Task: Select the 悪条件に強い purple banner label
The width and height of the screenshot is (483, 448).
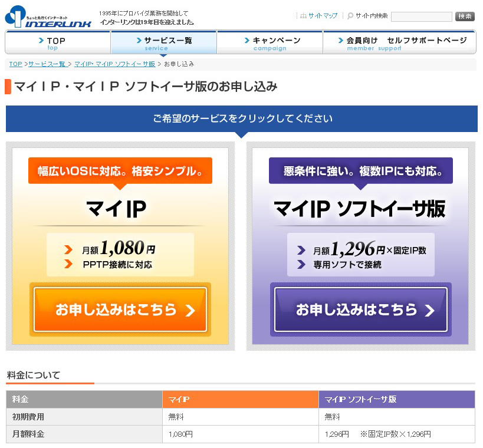Action: pos(360,172)
